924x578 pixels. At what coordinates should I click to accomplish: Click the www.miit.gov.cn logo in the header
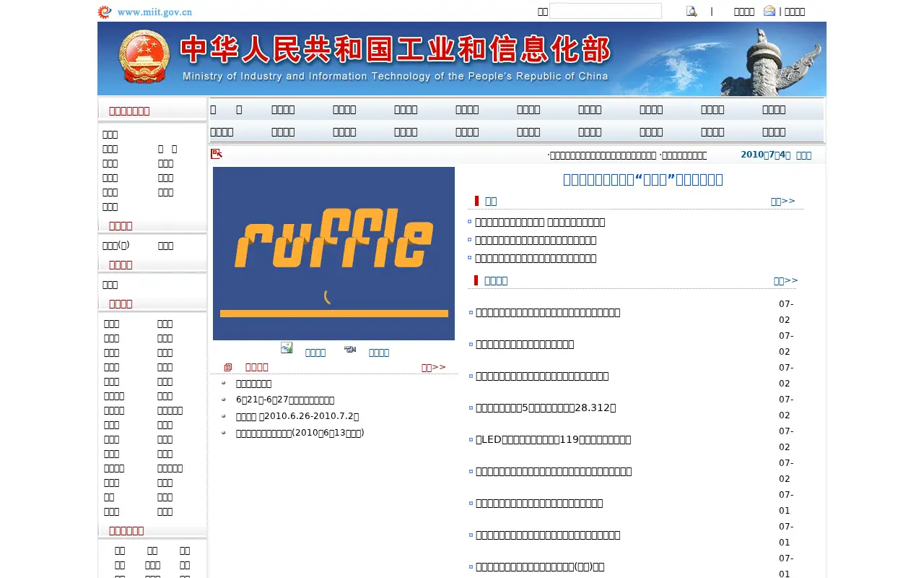coord(145,12)
